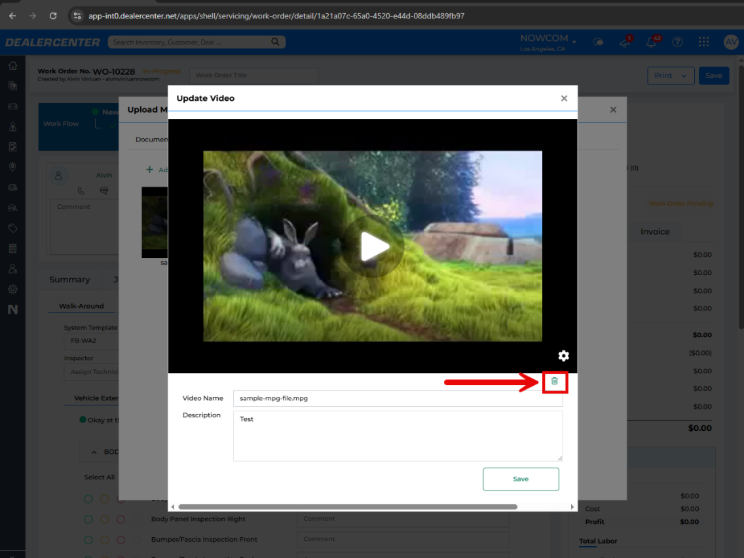Save the work order
The height and width of the screenshot is (558, 744).
pyautogui.click(x=714, y=75)
